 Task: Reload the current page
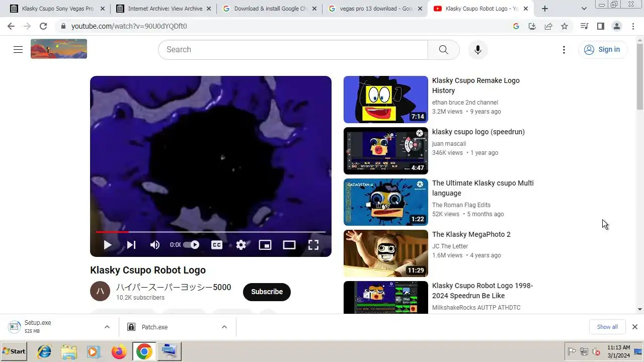pos(43,26)
